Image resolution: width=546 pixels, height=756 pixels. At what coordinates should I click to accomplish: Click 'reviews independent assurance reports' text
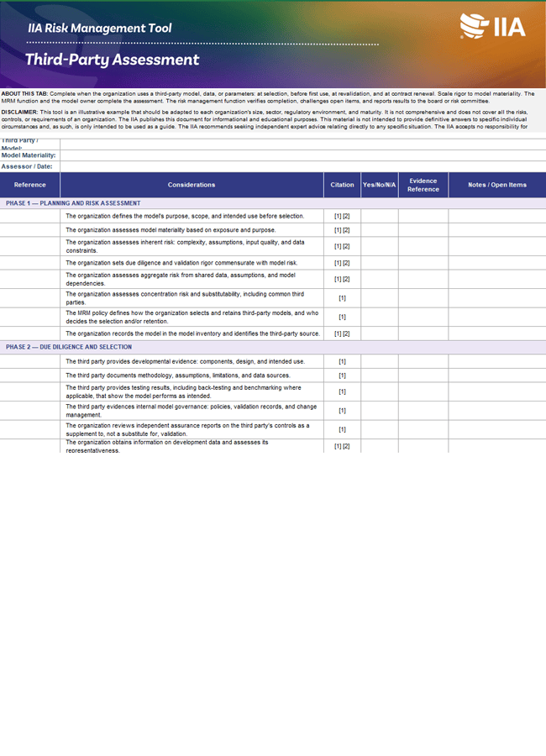187,429
